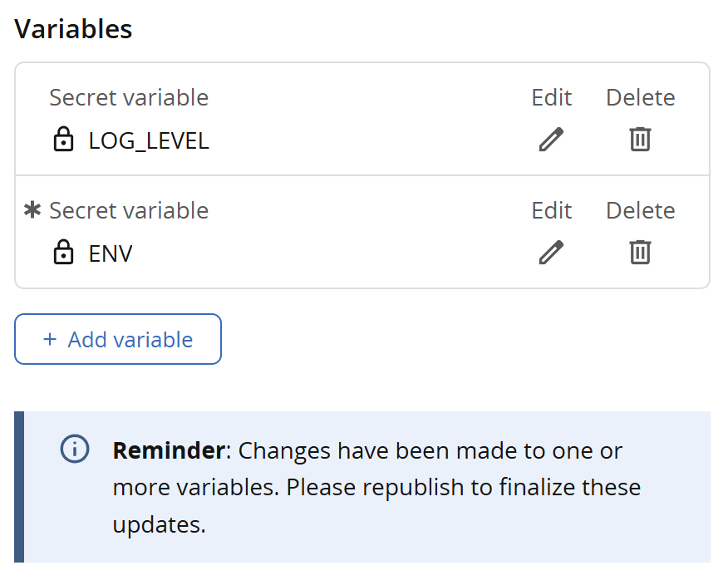Click the Edit label above LOG_LEVEL's pencil

tap(551, 97)
